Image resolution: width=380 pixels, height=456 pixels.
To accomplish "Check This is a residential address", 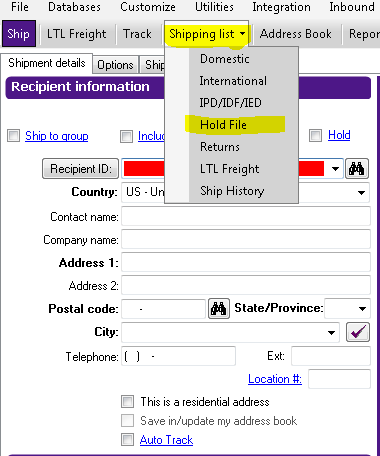I will (x=127, y=401).
